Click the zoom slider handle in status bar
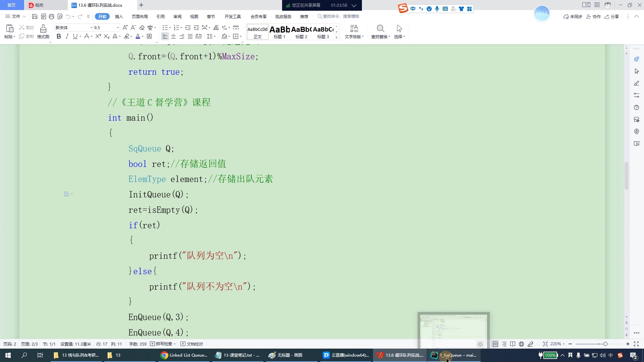 [x=605, y=344]
